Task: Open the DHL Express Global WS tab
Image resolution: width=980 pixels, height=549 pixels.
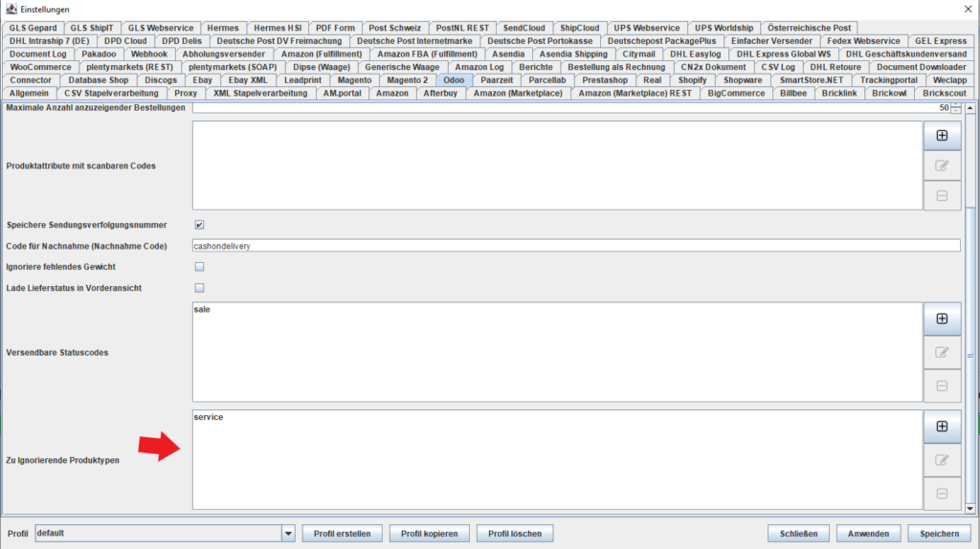Action: click(783, 54)
